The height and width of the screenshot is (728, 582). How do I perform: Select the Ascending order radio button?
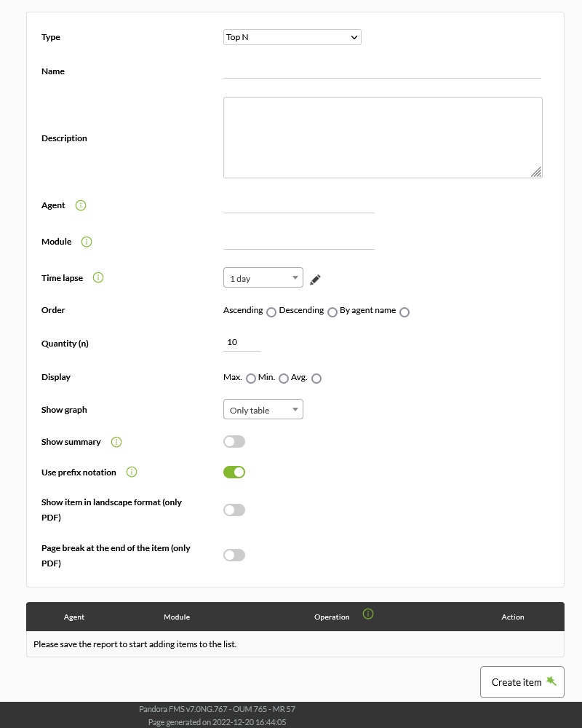pyautogui.click(x=271, y=312)
